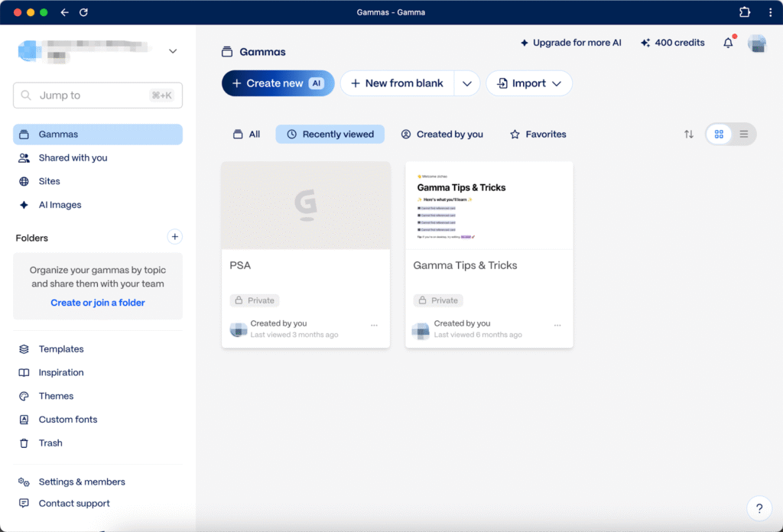Select the All tab

[246, 135]
